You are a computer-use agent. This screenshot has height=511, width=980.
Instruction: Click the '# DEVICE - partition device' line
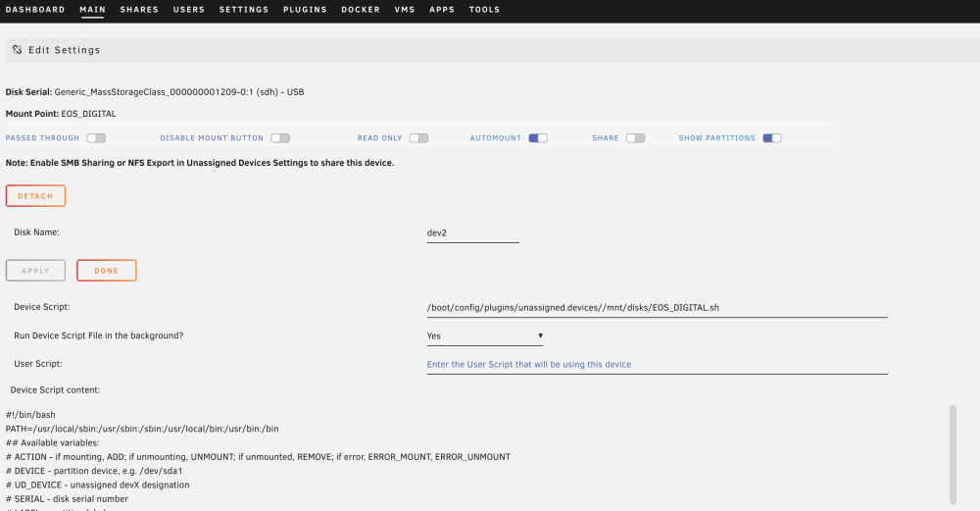click(x=94, y=471)
